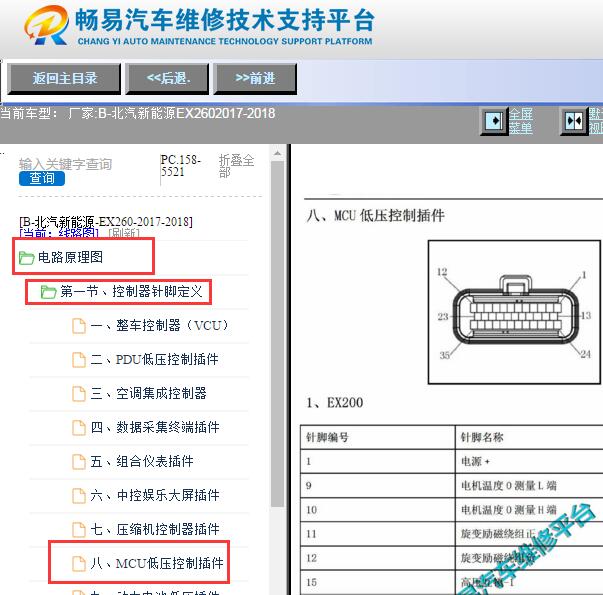The width and height of the screenshot is (603, 595).
Task: Click the 1、EX200 subheading text
Action: coord(335,403)
